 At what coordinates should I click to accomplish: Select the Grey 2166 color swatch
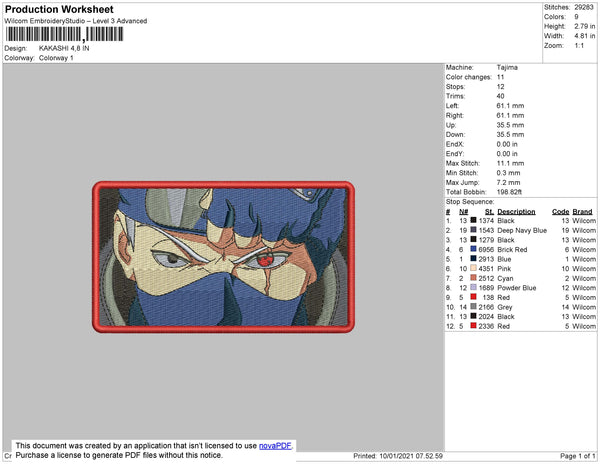473,306
